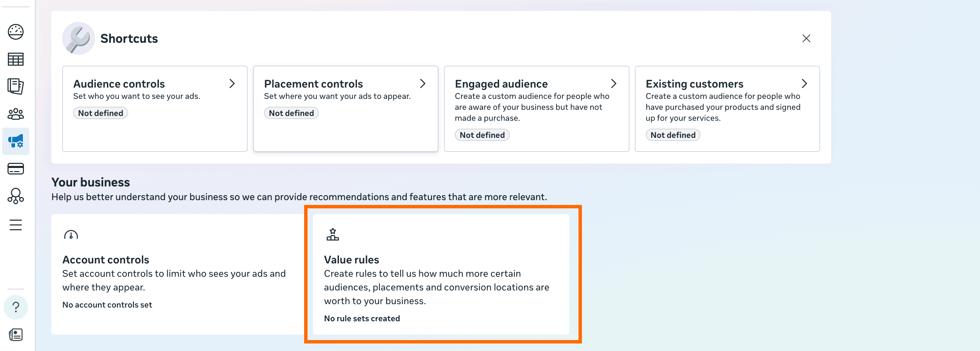Select the advertising settings megaphone icon

[16, 141]
